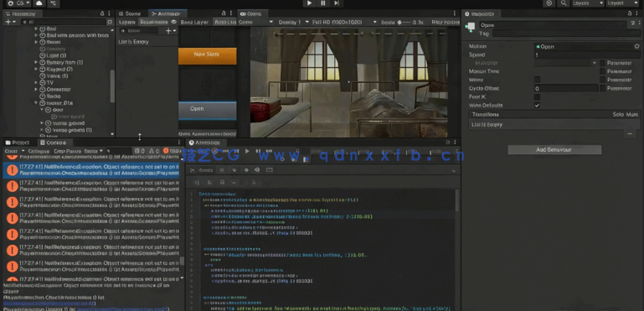Enable the Cycle Offset Parameter checkbox
644x311 pixels.
pos(602,89)
